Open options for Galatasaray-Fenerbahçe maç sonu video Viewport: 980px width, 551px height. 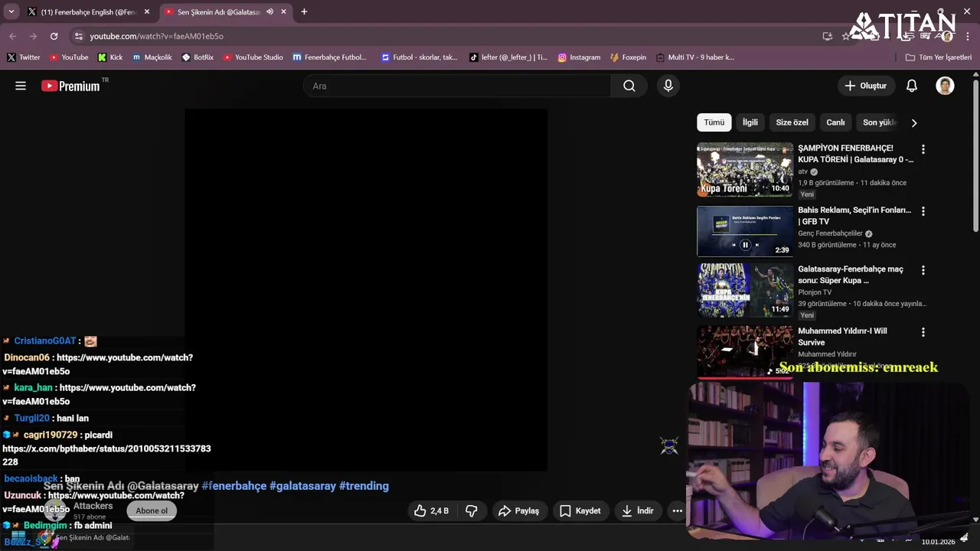tap(923, 270)
